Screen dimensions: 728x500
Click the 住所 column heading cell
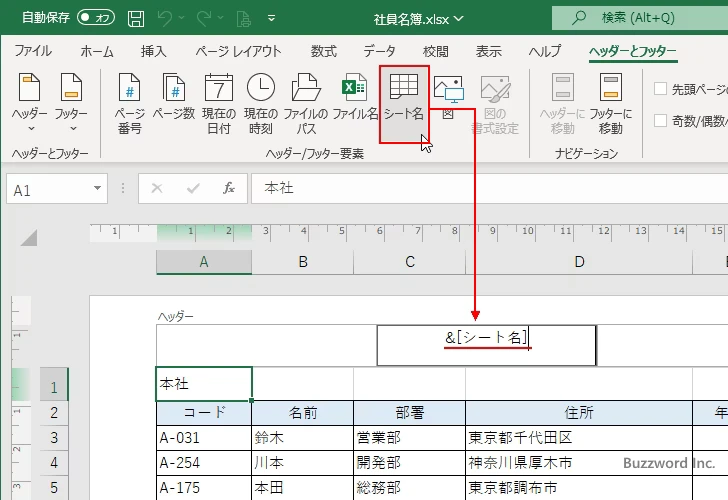(x=579, y=413)
